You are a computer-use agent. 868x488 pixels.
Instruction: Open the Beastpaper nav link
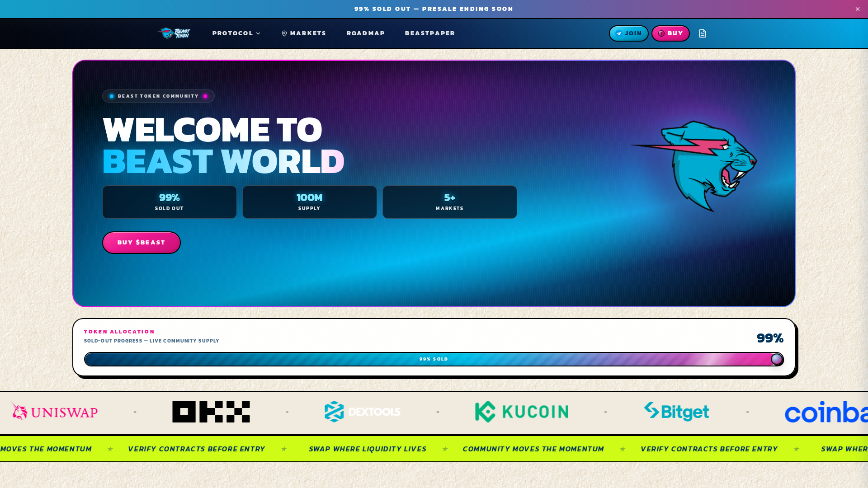click(430, 33)
